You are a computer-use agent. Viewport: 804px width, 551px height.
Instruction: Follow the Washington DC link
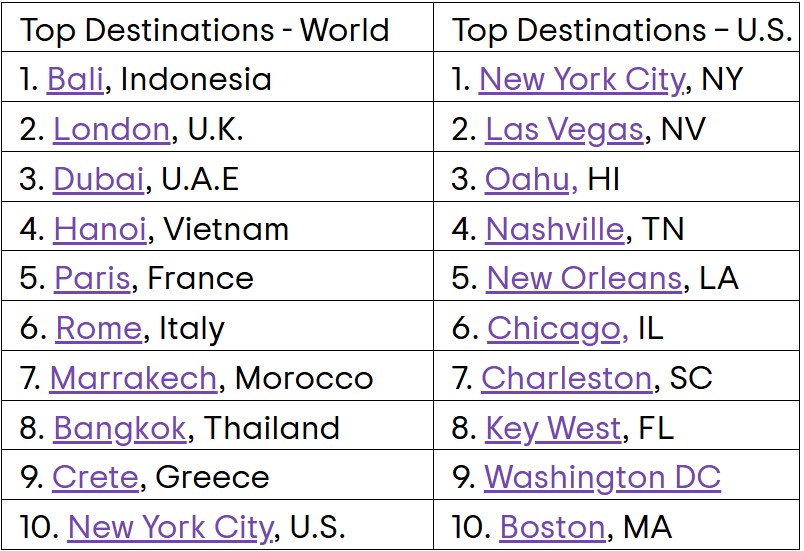[602, 478]
